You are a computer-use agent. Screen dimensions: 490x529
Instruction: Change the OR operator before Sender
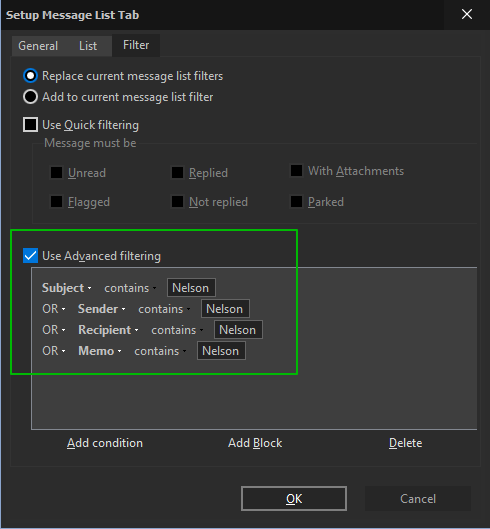pyautogui.click(x=54, y=309)
